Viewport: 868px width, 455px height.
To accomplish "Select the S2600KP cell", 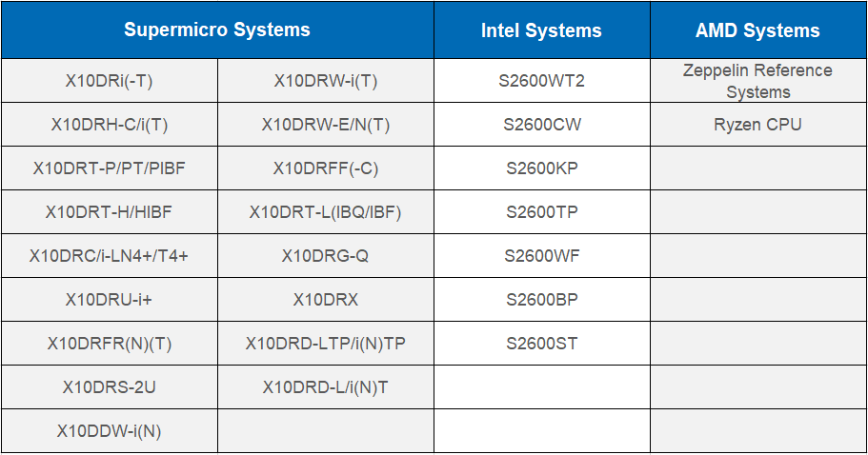I will tap(541, 168).
